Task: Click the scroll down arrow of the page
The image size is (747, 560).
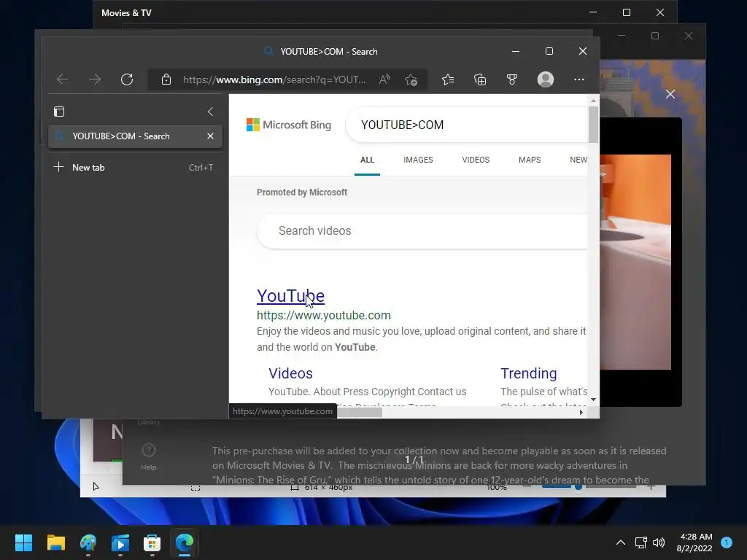Action: [593, 400]
